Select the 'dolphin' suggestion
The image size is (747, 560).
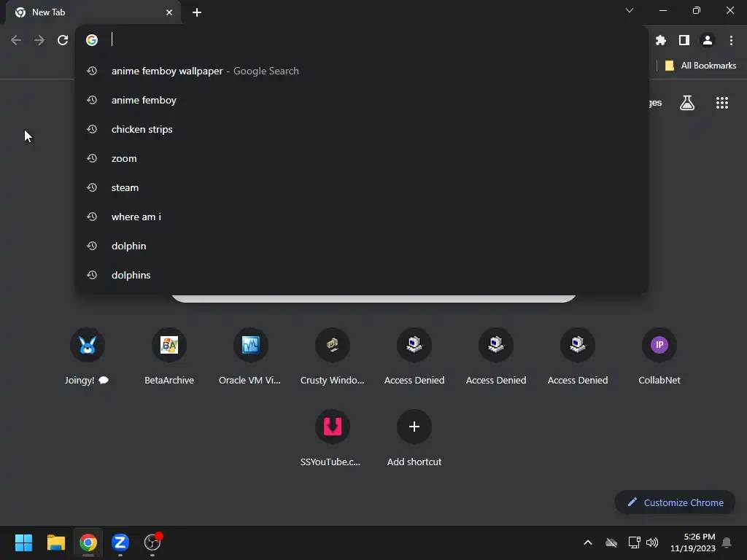362,246
